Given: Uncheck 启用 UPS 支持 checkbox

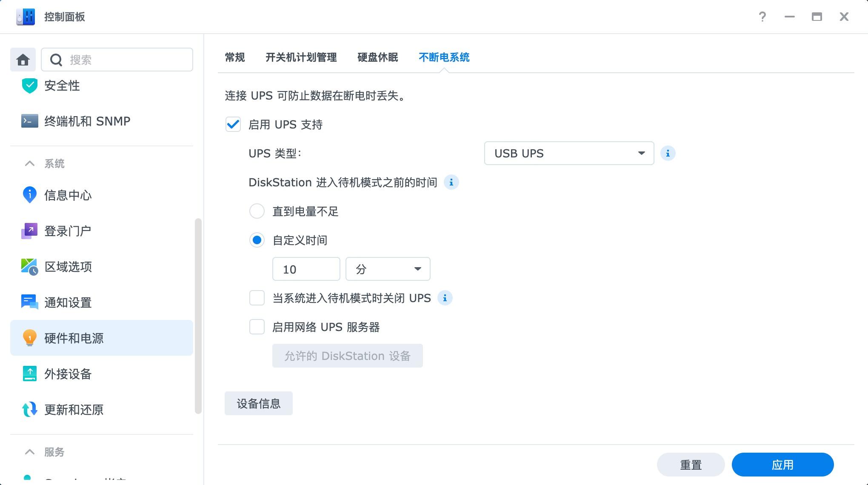Looking at the screenshot, I should coord(233,125).
